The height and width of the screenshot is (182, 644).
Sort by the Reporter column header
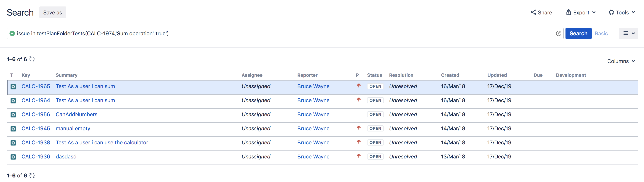pos(307,75)
